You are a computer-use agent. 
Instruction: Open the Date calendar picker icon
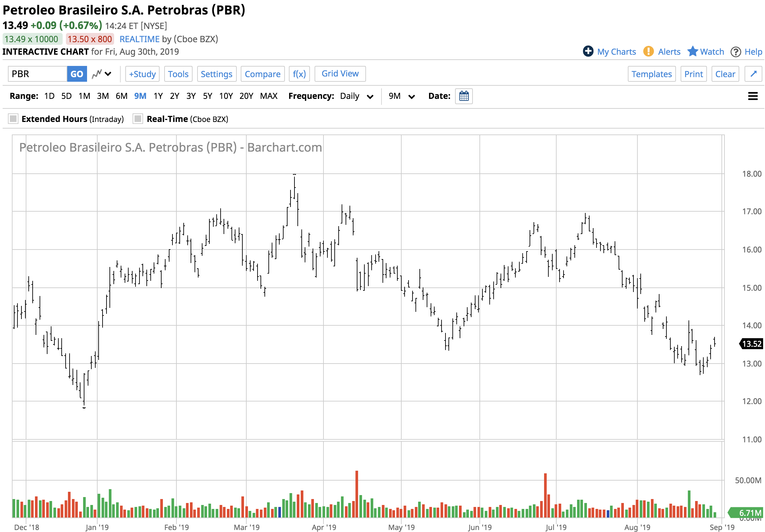[x=464, y=96]
